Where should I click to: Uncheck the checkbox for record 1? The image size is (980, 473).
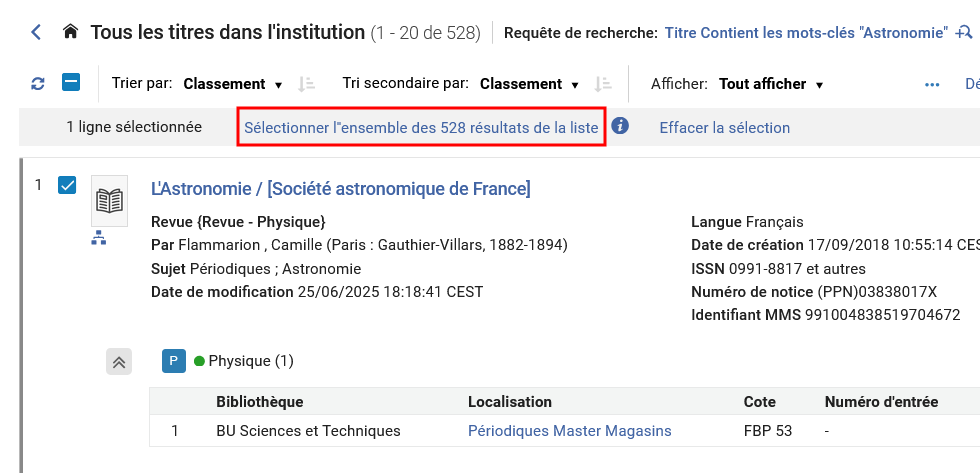pos(67,185)
